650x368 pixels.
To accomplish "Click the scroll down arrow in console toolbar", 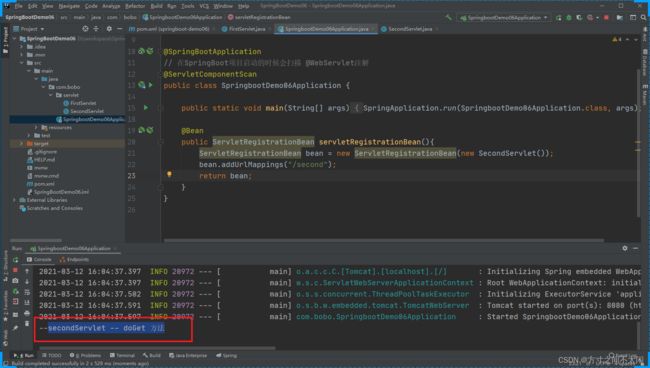I will coord(27,281).
